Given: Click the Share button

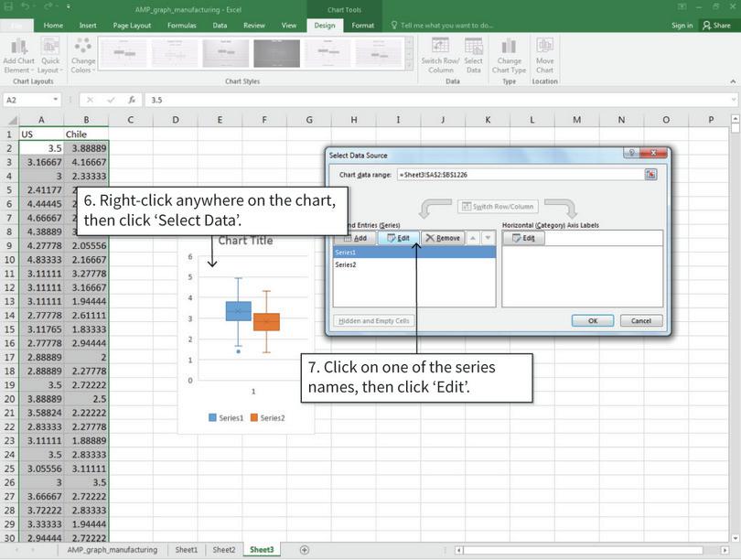Looking at the screenshot, I should point(716,26).
